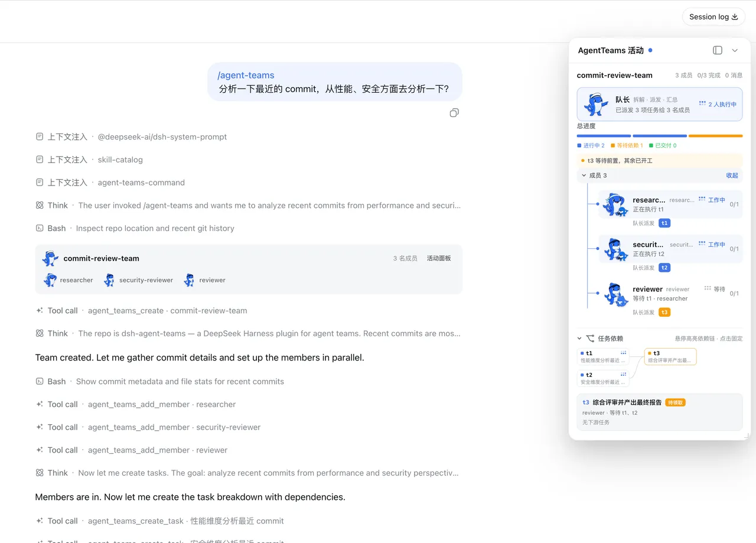The height and width of the screenshot is (543, 756).
Task: Expand 上下文注入 dsh-system-prompt entry
Action: point(131,136)
